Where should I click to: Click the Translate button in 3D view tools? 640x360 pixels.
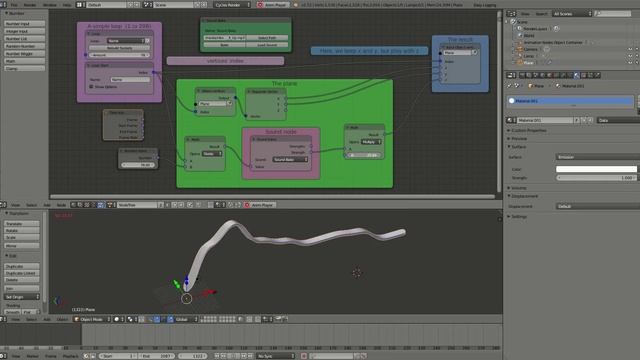click(22, 224)
